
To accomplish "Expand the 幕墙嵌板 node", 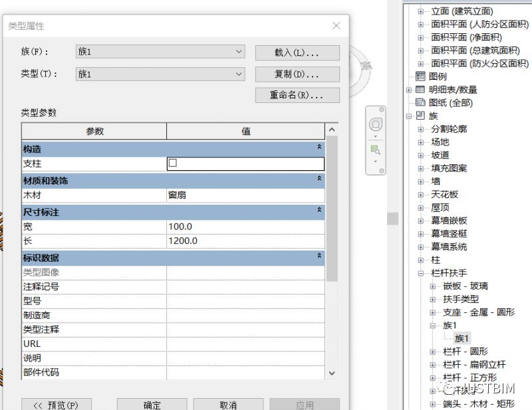I will point(421,221).
